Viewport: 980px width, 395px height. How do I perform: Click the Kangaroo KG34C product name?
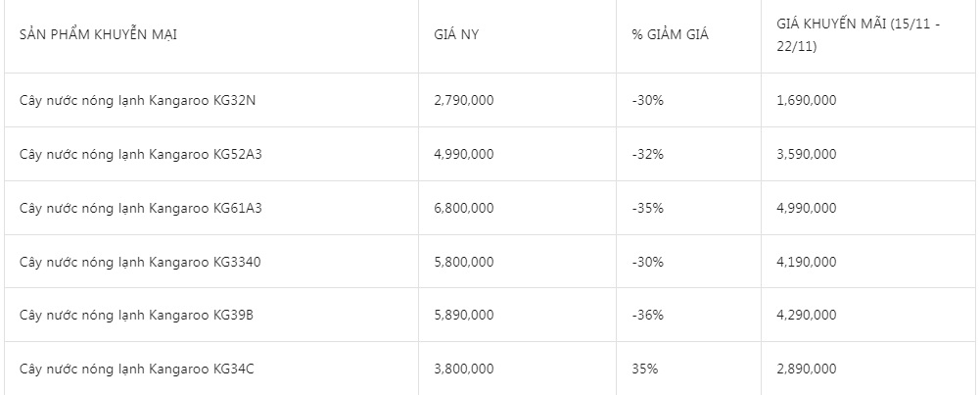(x=137, y=369)
